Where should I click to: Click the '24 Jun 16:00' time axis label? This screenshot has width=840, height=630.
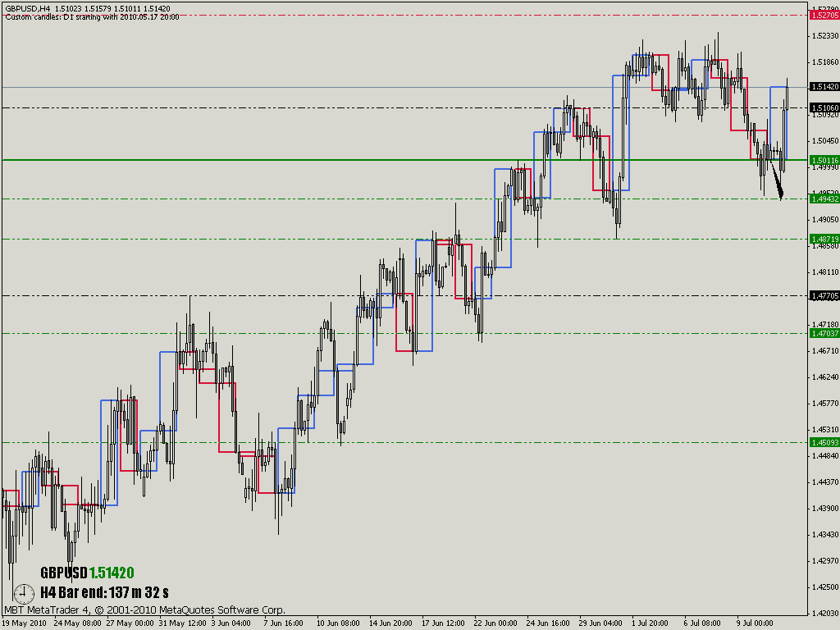point(548,623)
